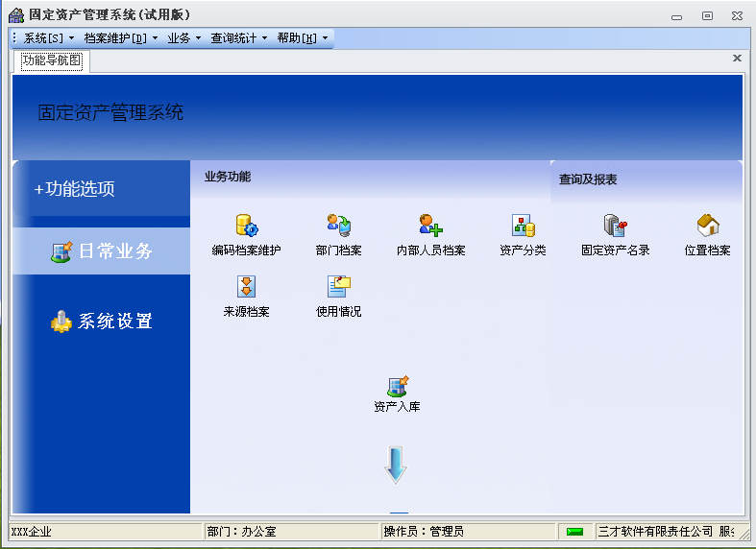The image size is (756, 549).
Task: Click the green status indicator in status bar
Action: pos(574,532)
